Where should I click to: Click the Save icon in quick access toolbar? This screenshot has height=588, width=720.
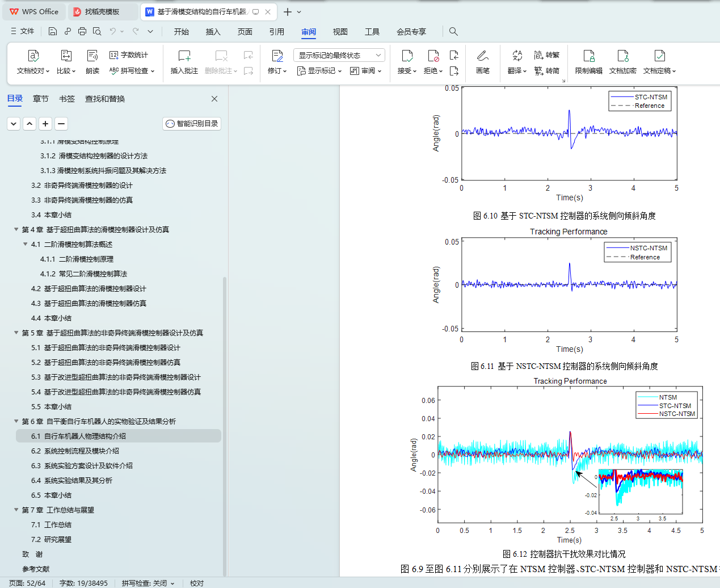point(53,31)
